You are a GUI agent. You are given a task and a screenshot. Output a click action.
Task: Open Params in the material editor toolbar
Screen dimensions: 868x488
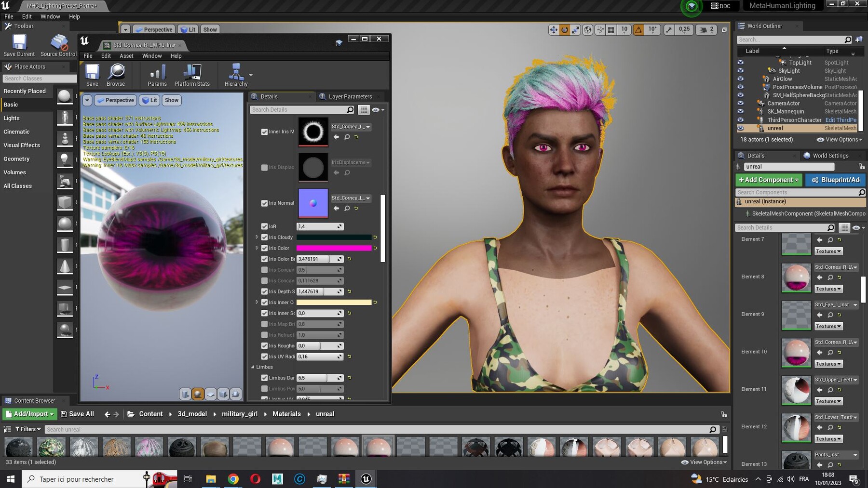pos(157,75)
